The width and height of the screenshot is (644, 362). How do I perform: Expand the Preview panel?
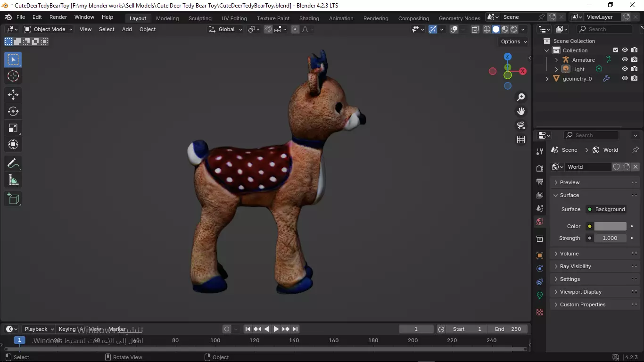tap(595, 182)
